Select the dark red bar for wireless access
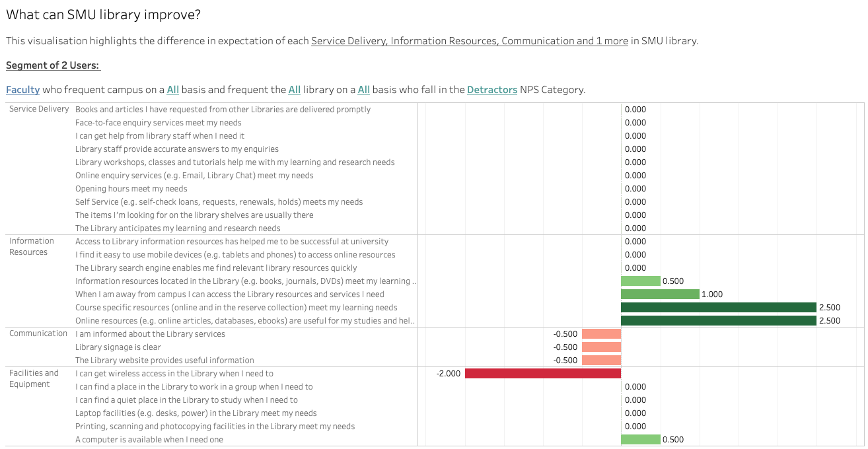This screenshot has height=449, width=868. (543, 374)
